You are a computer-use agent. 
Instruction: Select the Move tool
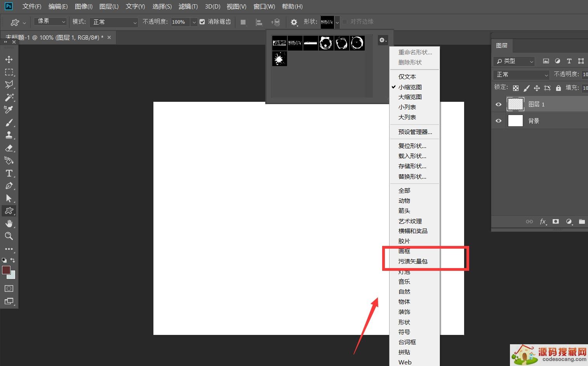tap(9, 59)
